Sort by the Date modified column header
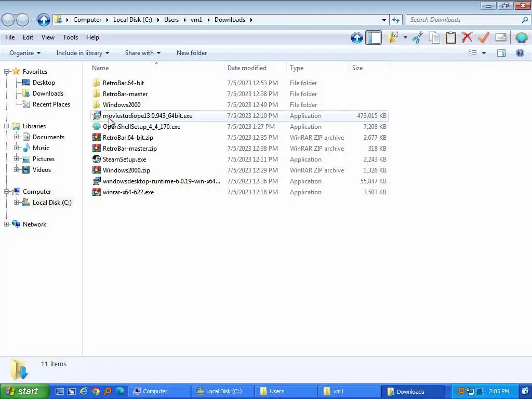The image size is (532, 399). pos(255,68)
